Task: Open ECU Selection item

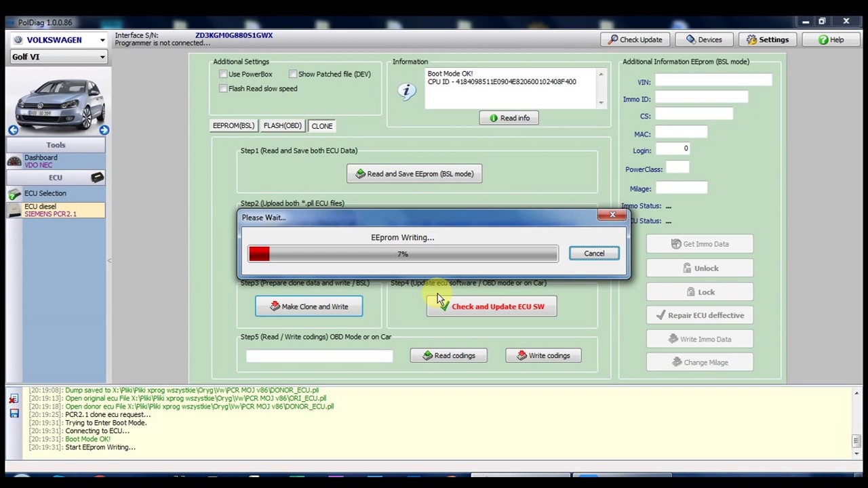Action: click(x=56, y=193)
